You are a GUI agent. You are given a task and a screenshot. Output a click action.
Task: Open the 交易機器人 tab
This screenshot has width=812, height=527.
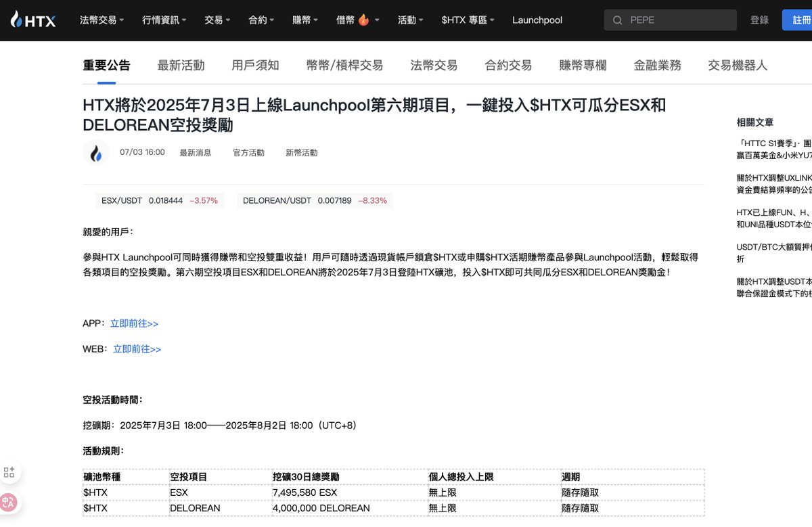coord(738,66)
